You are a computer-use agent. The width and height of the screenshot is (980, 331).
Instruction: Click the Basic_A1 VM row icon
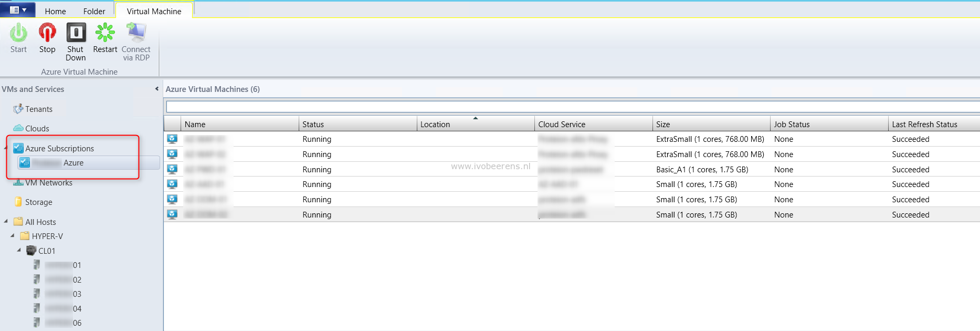pos(172,169)
